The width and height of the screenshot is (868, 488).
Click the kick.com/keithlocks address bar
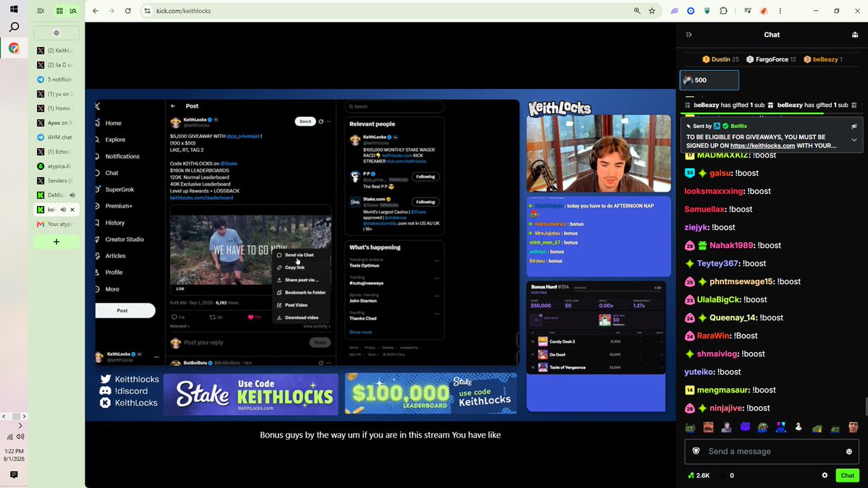click(x=391, y=11)
